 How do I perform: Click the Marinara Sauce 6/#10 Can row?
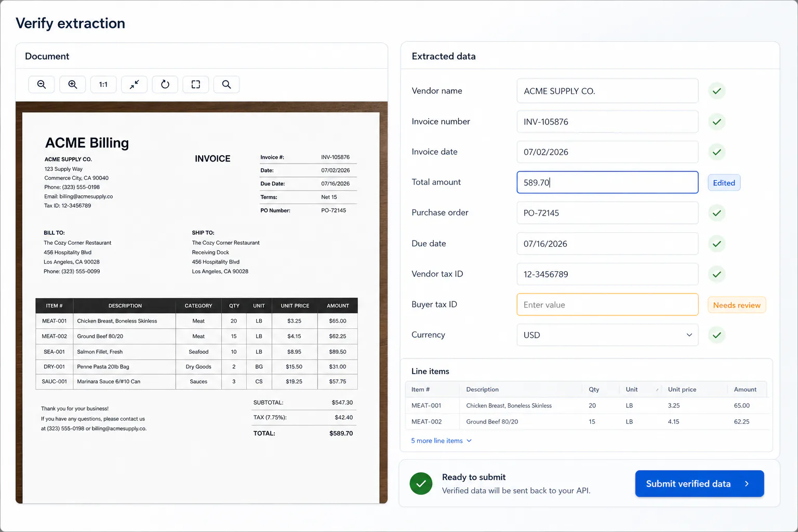tap(196, 382)
